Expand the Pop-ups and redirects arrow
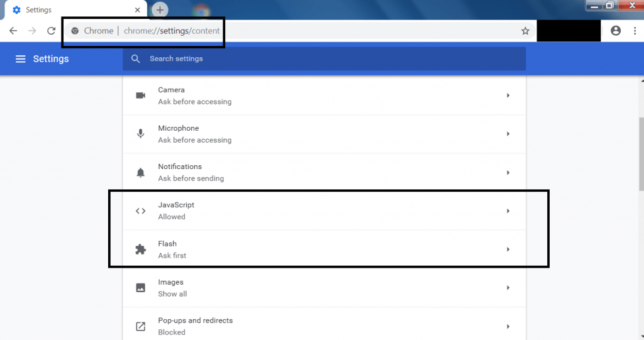This screenshot has height=340, width=644. click(508, 326)
